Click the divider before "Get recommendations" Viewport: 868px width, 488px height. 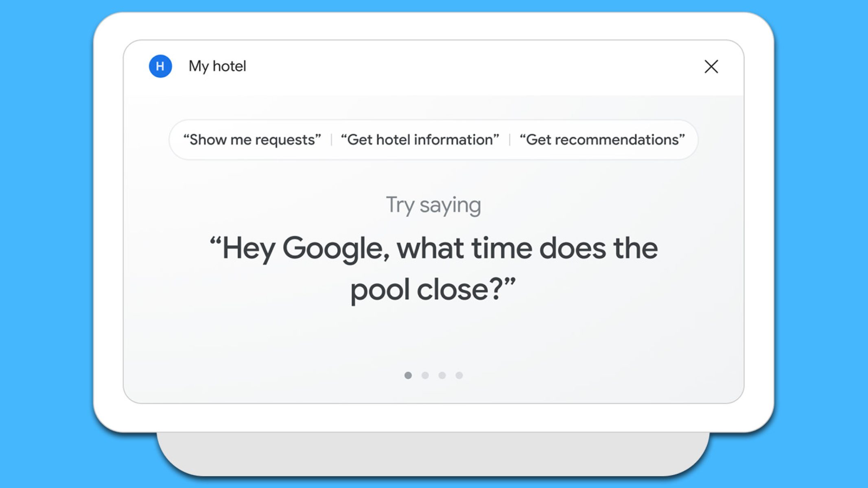click(x=509, y=140)
